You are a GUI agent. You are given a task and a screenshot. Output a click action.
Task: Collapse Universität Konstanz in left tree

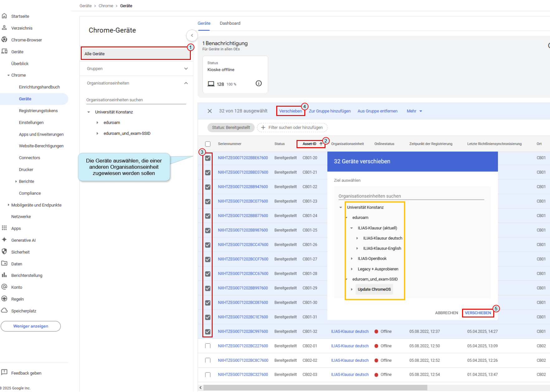coord(89,112)
